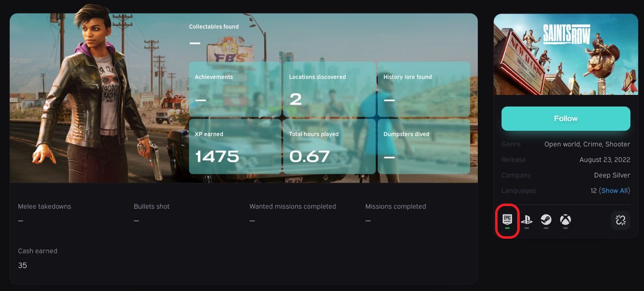Screen dimensions: 644x291
Task: Click the Collectables found label
Action: click(x=214, y=27)
